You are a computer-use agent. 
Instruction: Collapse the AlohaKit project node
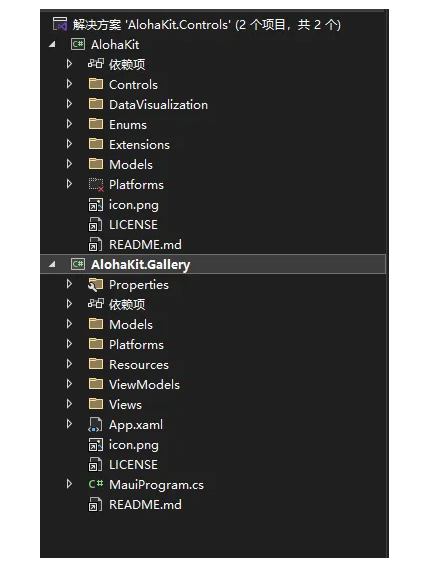click(52, 45)
